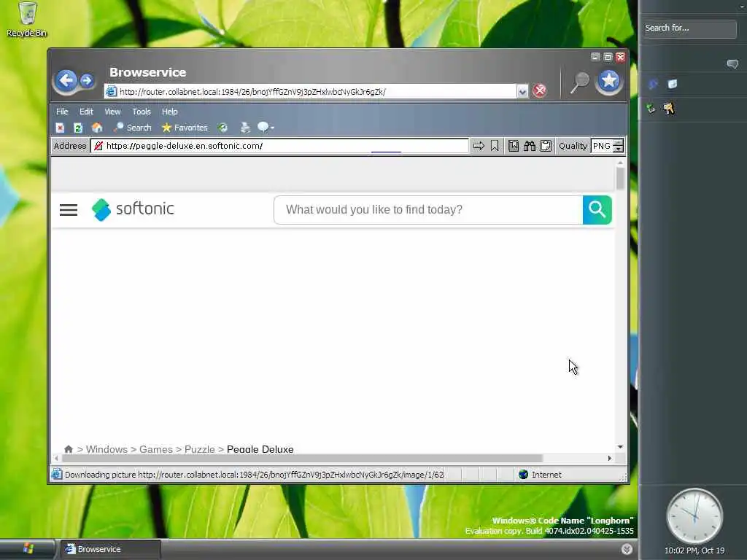Go forward with the small forward arrow
Screen dimensions: 747x560
click(87, 80)
